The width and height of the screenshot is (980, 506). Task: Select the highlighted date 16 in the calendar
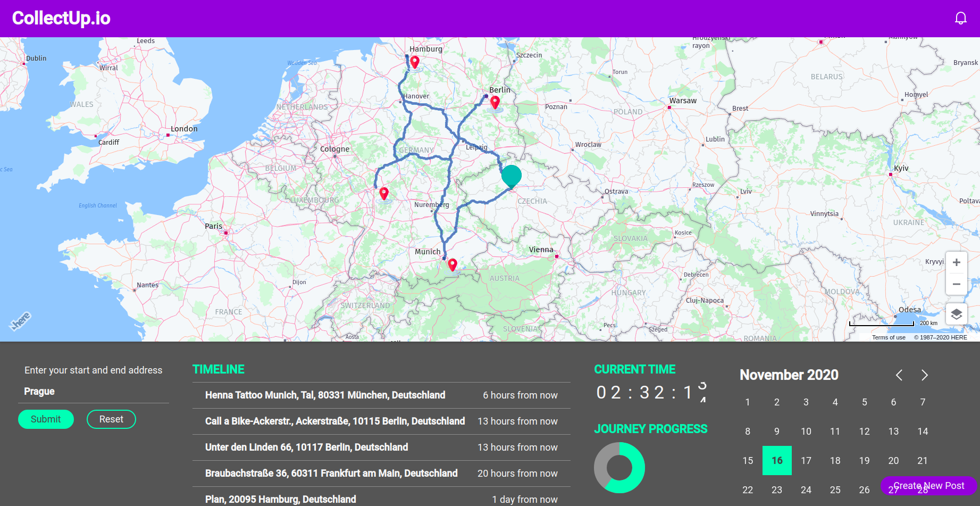coord(777,460)
